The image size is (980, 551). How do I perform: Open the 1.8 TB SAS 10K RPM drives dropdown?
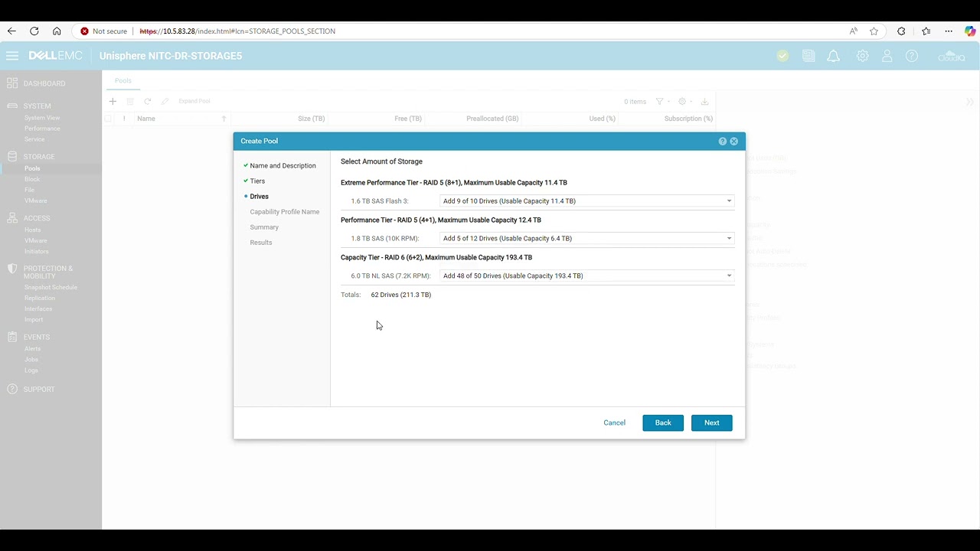click(587, 238)
